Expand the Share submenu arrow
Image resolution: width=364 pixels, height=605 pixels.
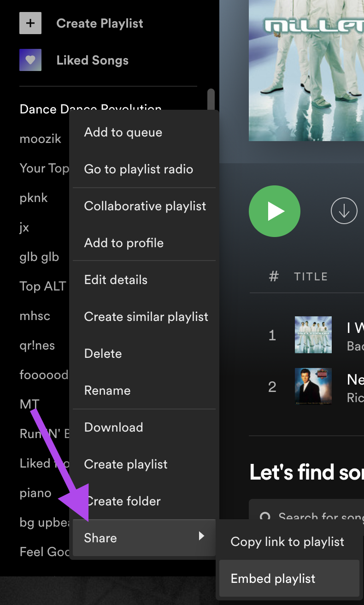point(201,536)
